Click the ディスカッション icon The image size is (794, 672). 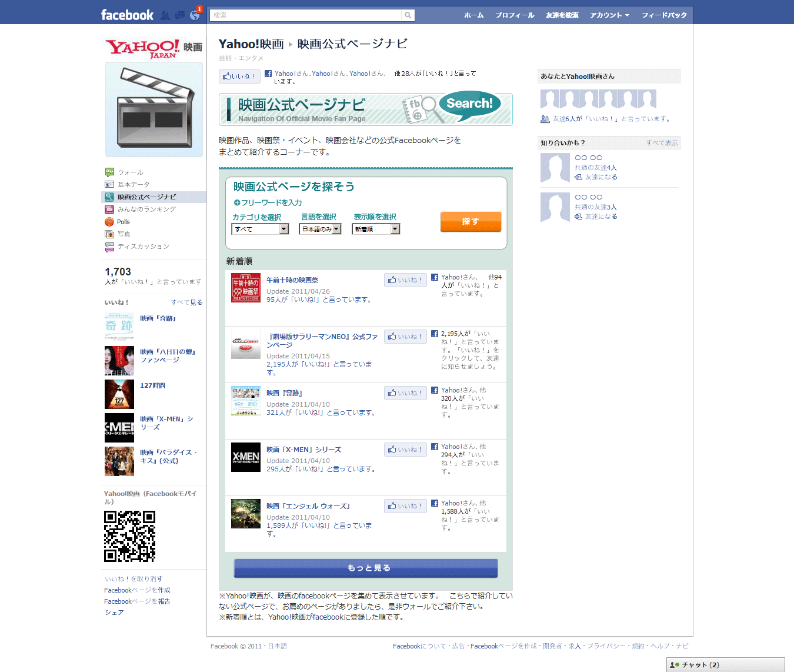109,247
